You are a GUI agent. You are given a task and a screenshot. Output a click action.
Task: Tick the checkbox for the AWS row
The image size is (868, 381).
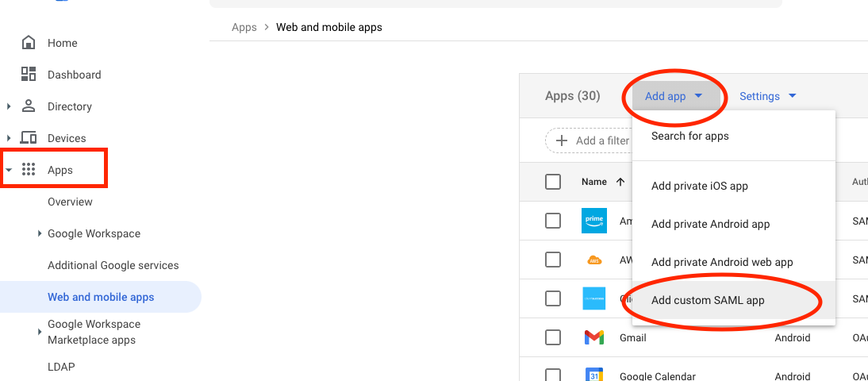point(553,260)
